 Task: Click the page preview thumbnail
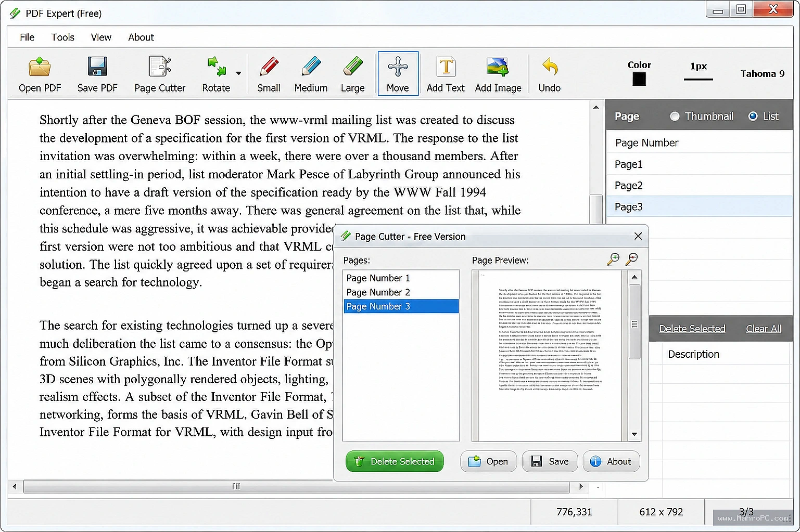550,356
